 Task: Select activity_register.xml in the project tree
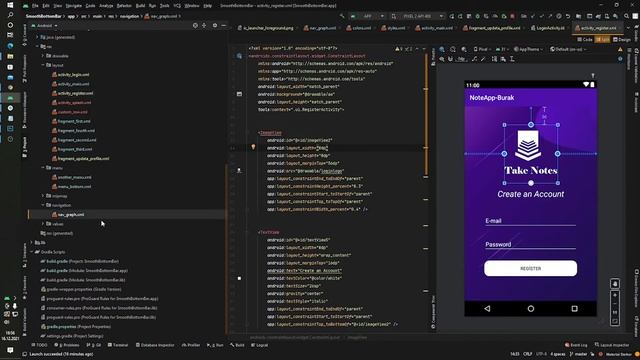[75, 93]
